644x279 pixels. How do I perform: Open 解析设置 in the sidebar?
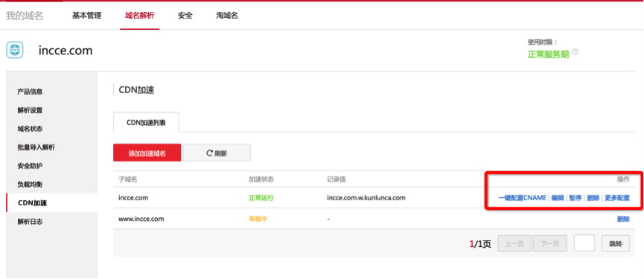coord(30,110)
